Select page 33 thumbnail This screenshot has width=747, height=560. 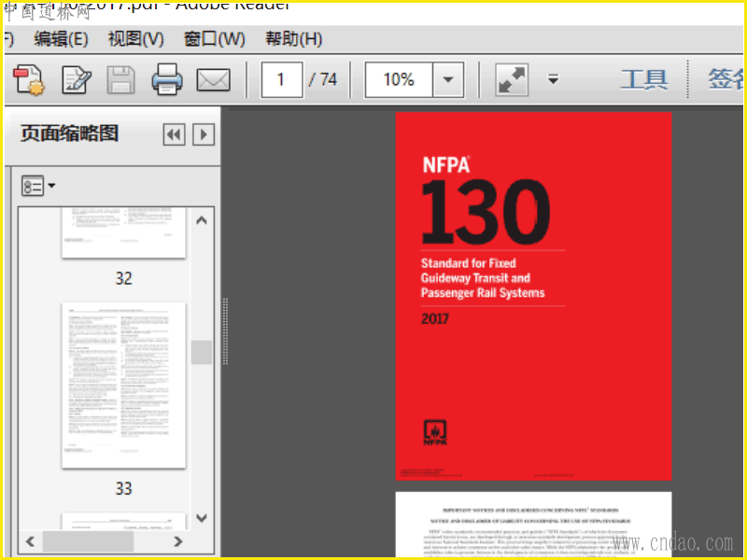(124, 385)
